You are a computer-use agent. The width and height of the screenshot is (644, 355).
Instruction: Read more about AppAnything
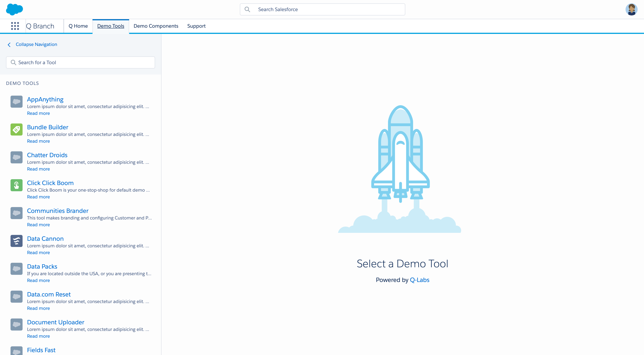(x=39, y=113)
